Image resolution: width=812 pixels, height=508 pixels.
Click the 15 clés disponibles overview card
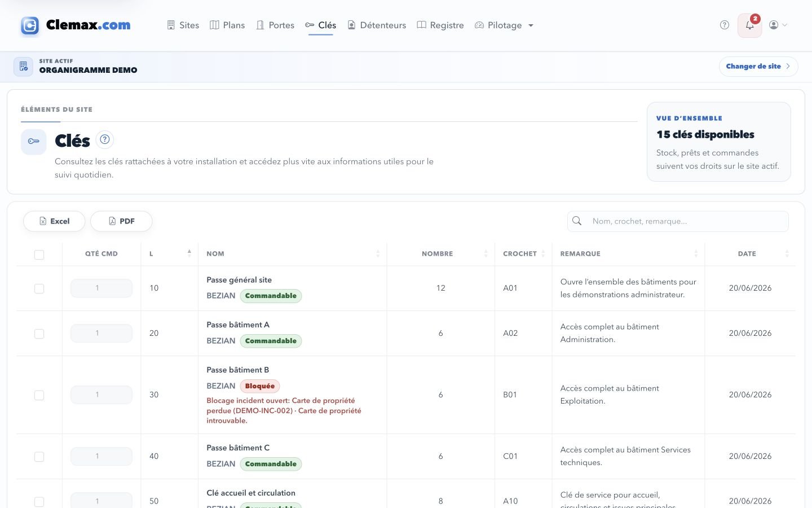coord(718,142)
